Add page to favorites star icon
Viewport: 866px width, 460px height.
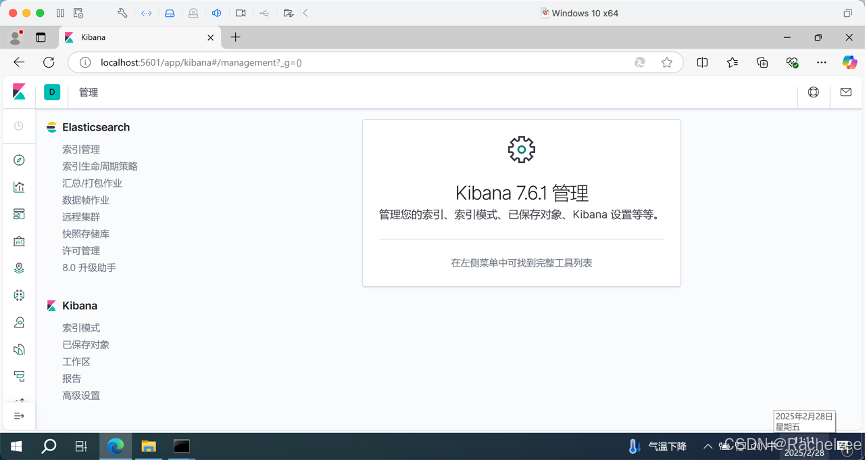coord(667,62)
